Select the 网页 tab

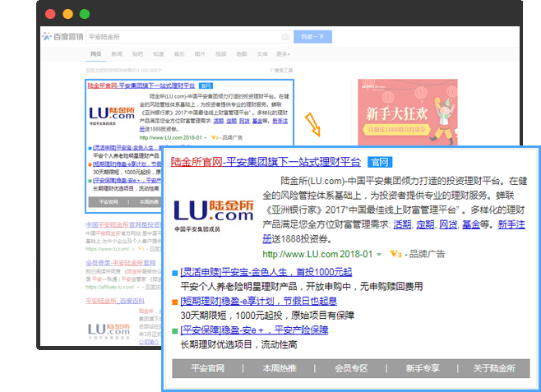[x=96, y=53]
